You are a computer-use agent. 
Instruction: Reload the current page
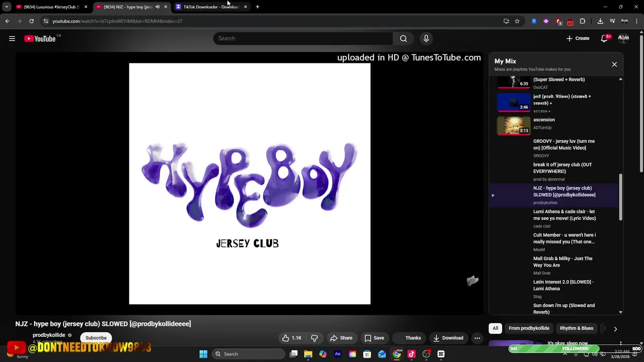(31, 21)
